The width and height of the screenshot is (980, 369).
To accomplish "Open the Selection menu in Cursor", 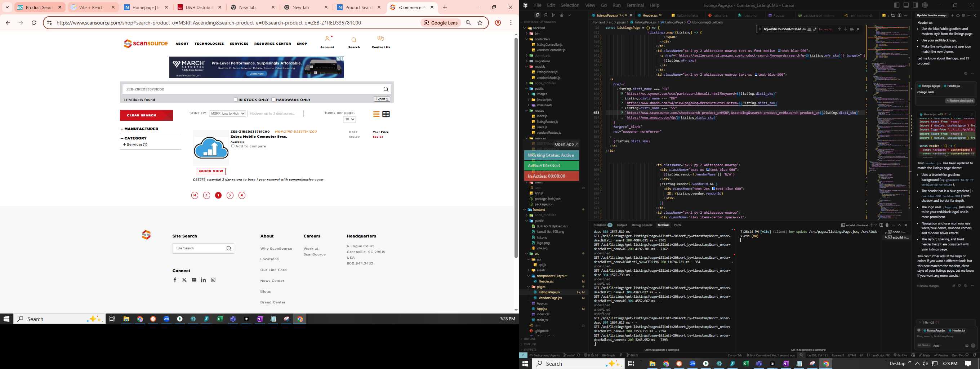I will coord(570,5).
